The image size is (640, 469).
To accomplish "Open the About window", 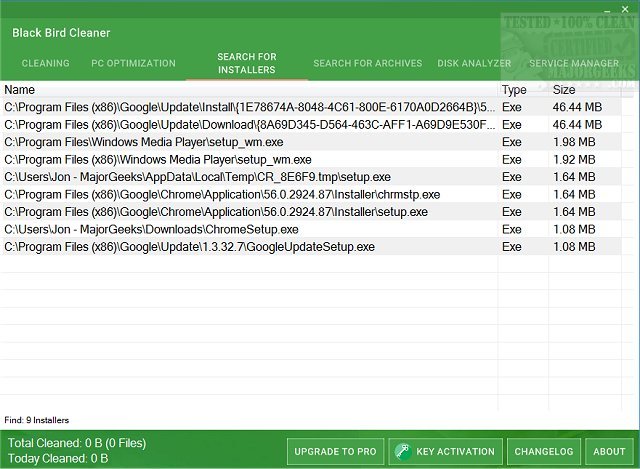I will (609, 451).
